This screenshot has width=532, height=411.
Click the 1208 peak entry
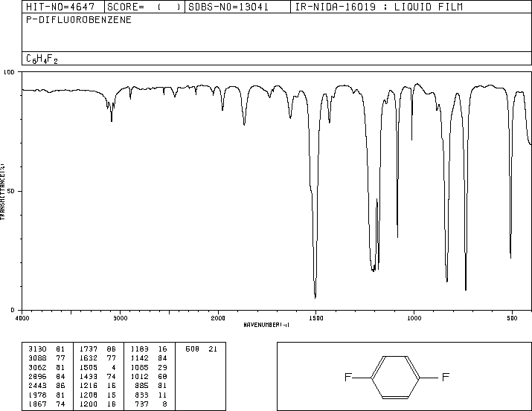[97, 395]
